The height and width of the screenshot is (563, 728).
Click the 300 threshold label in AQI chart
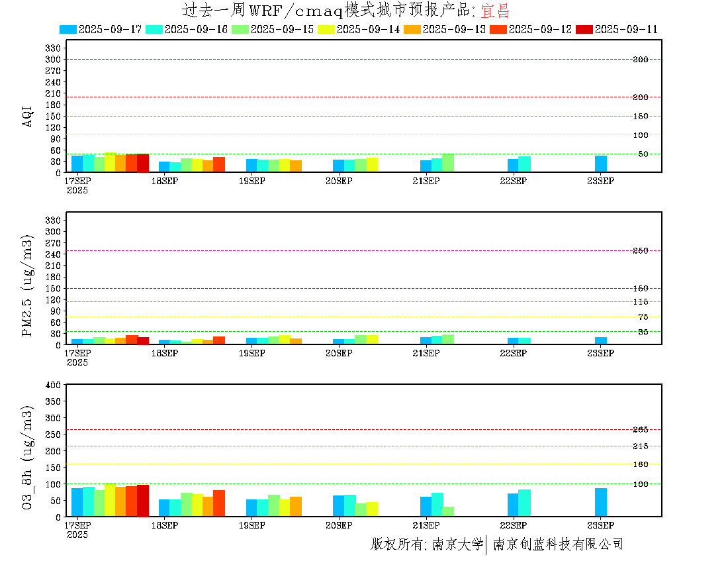tap(641, 60)
